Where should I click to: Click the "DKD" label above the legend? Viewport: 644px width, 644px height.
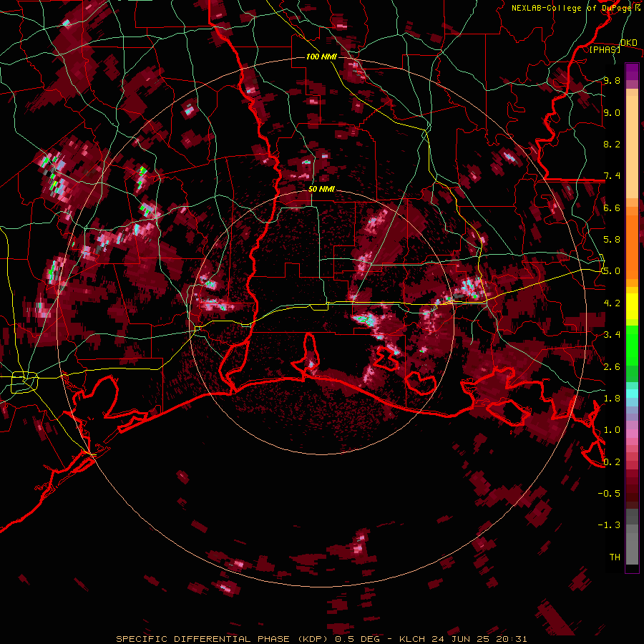[x=629, y=42]
